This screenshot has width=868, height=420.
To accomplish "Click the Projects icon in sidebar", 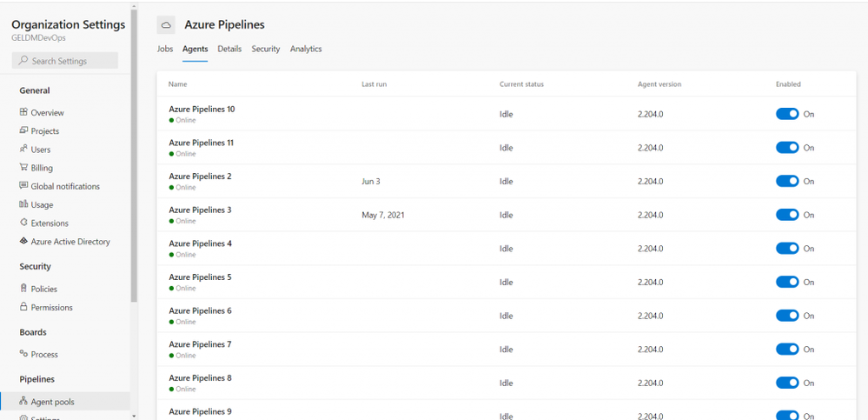I will coord(23,130).
